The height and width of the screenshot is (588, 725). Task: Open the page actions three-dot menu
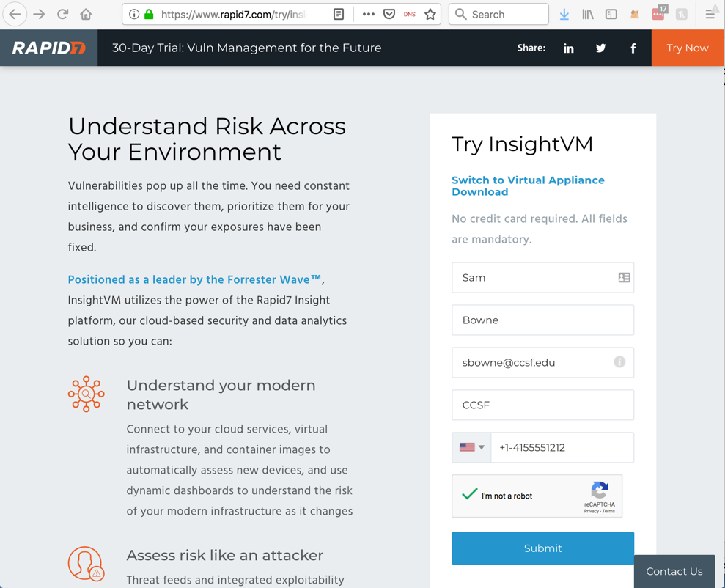(x=369, y=15)
